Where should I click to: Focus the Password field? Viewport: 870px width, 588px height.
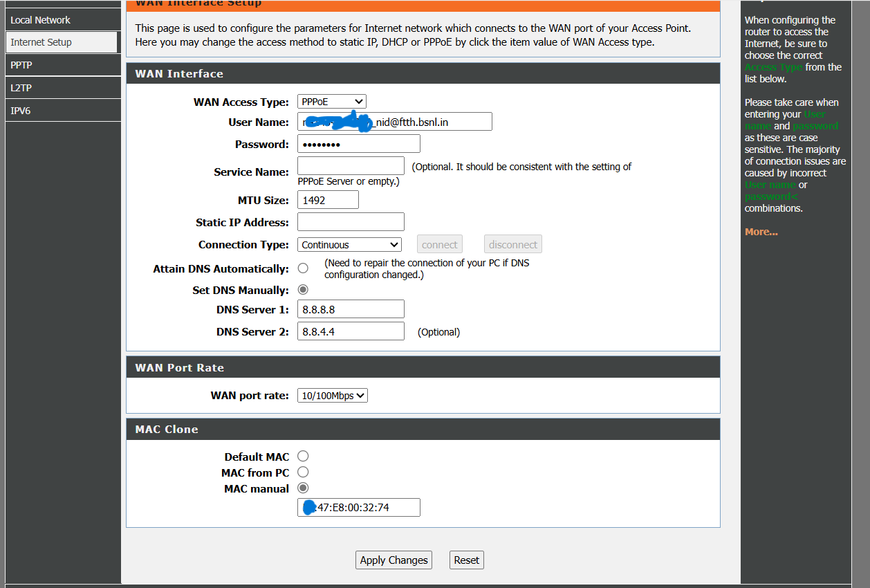358,144
